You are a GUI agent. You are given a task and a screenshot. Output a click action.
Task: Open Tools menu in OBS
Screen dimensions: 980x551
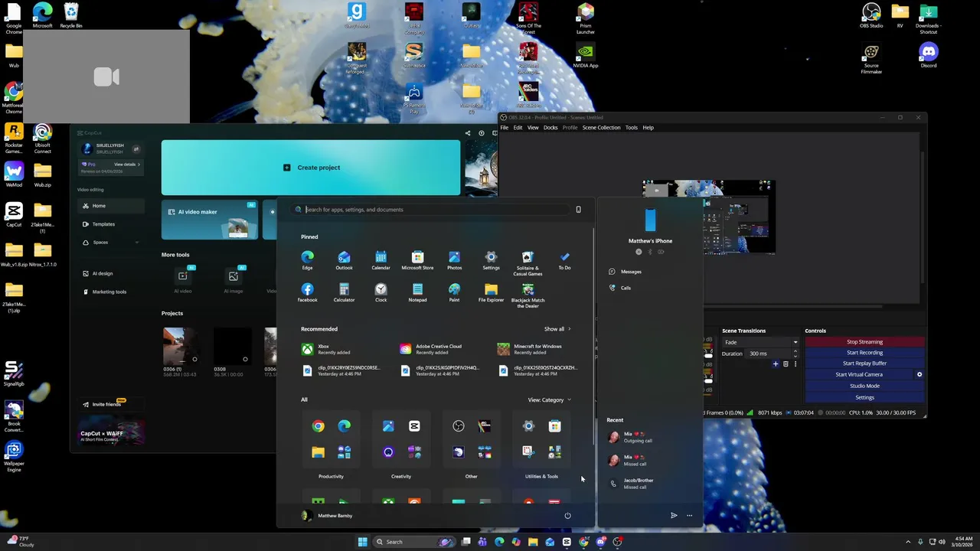(x=631, y=128)
